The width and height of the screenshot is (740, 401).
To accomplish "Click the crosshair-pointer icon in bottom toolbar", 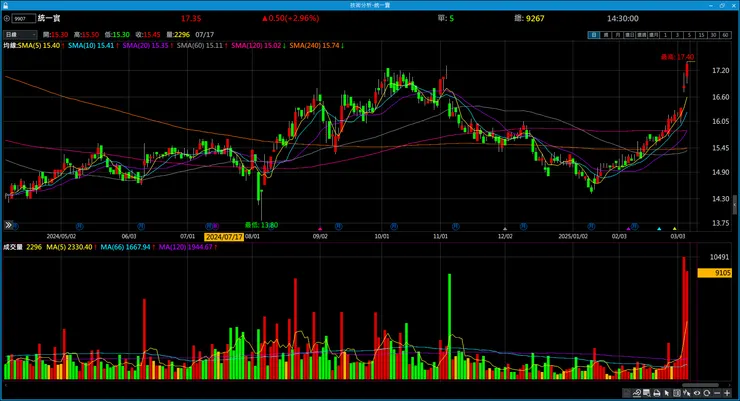I will 687,393.
